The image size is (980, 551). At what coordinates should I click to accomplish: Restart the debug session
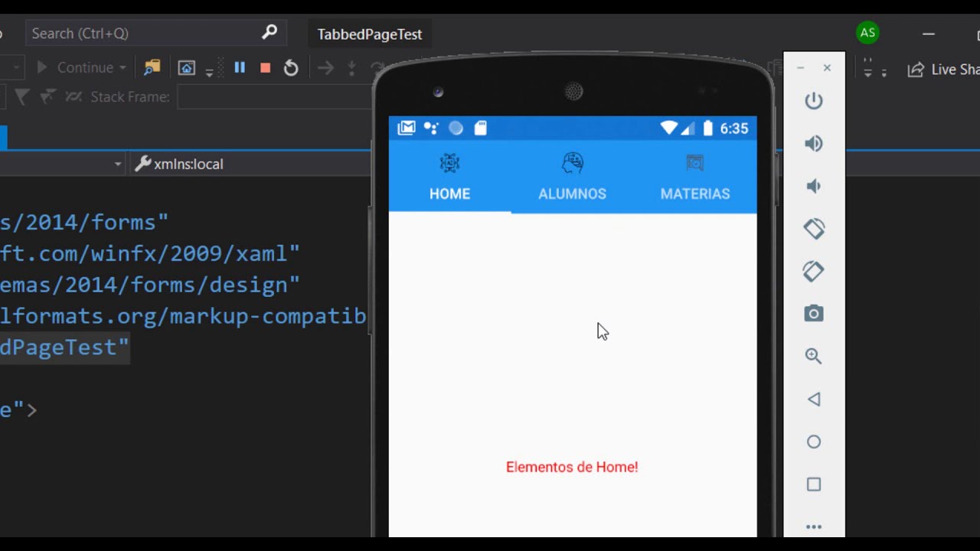(291, 68)
